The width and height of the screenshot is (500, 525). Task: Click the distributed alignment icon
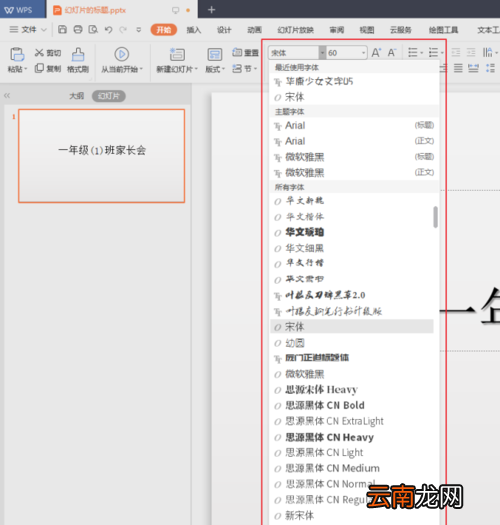(473, 69)
